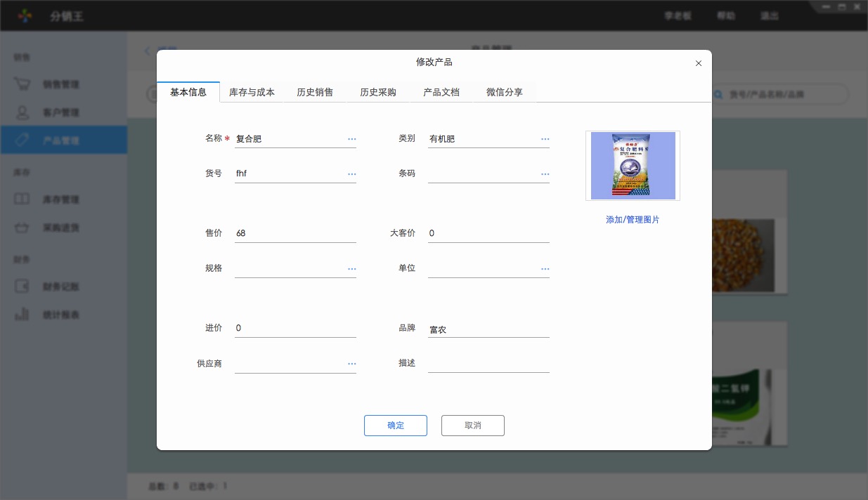Expand the 规格 options via ellipsis
Image resolution: width=868 pixels, height=500 pixels.
(x=351, y=268)
